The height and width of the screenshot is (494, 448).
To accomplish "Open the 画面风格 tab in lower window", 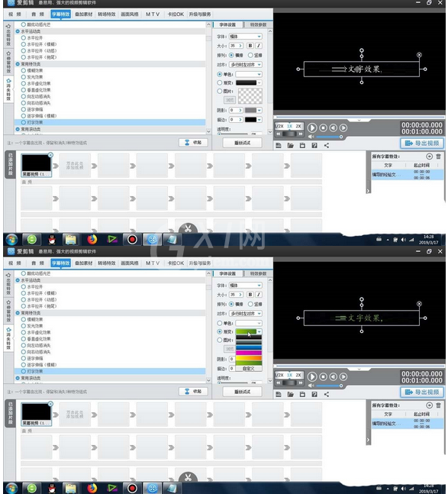I will pos(130,263).
